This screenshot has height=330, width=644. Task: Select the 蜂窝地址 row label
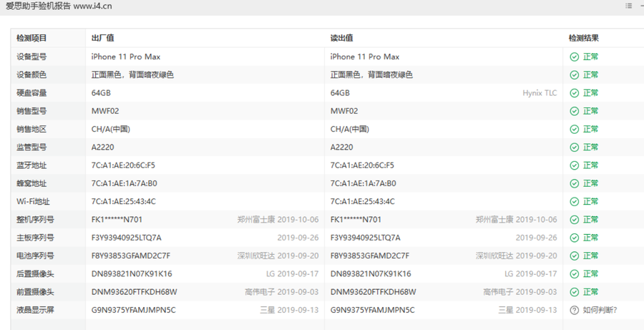click(x=31, y=183)
